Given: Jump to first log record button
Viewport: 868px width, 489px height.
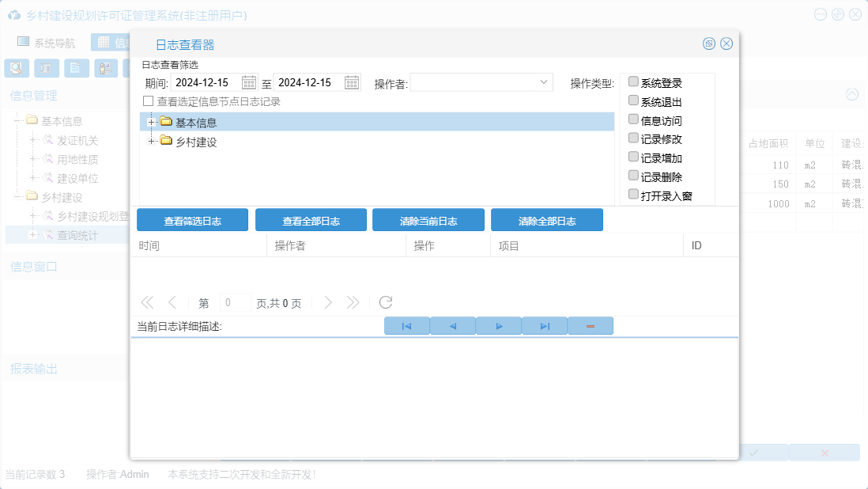Looking at the screenshot, I should point(406,326).
